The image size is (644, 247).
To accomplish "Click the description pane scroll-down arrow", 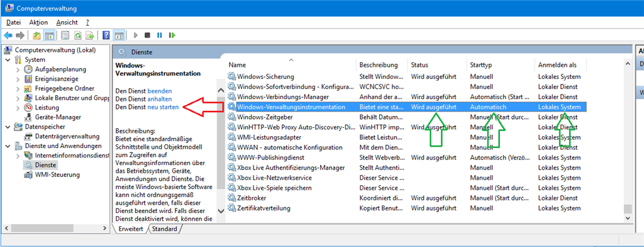I will (221, 211).
